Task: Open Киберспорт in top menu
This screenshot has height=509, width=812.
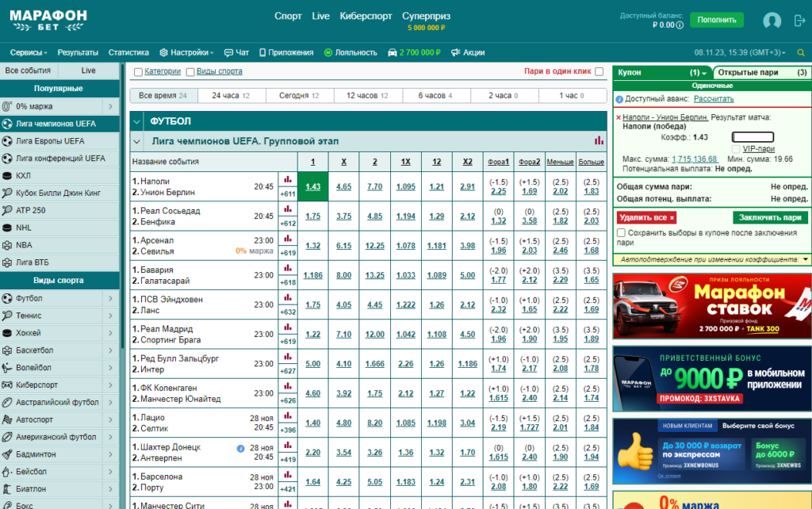Action: tap(366, 16)
